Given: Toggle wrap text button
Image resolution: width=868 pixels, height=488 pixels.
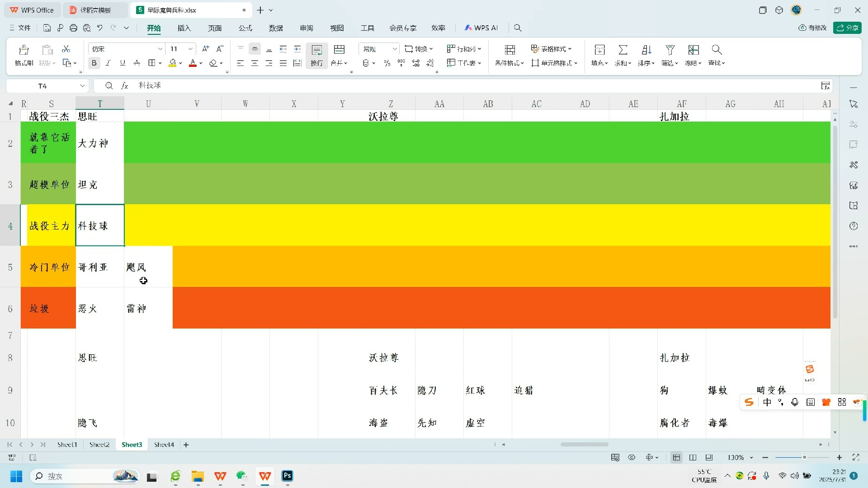Looking at the screenshot, I should point(316,55).
